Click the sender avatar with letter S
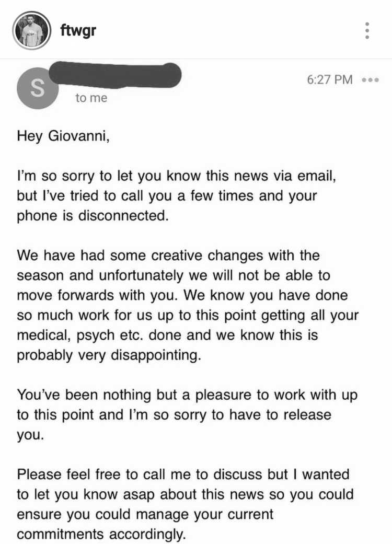This screenshot has height=544, width=392. coord(38,88)
